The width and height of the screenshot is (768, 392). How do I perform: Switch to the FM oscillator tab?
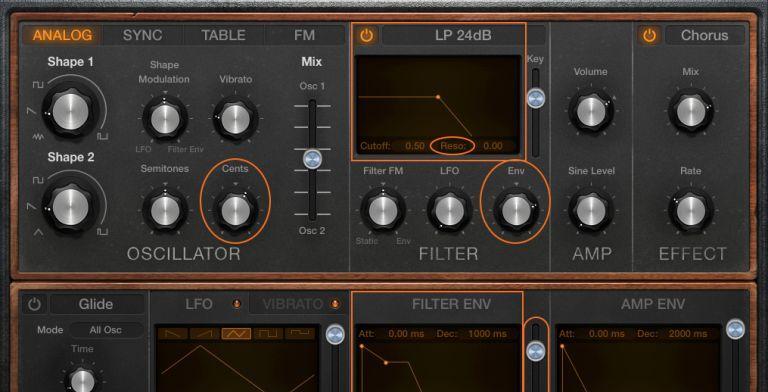pyautogui.click(x=305, y=35)
